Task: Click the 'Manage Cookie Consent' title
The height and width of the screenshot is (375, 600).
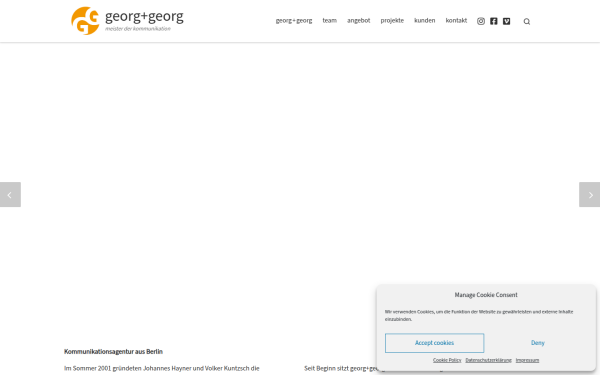Action: pos(486,295)
